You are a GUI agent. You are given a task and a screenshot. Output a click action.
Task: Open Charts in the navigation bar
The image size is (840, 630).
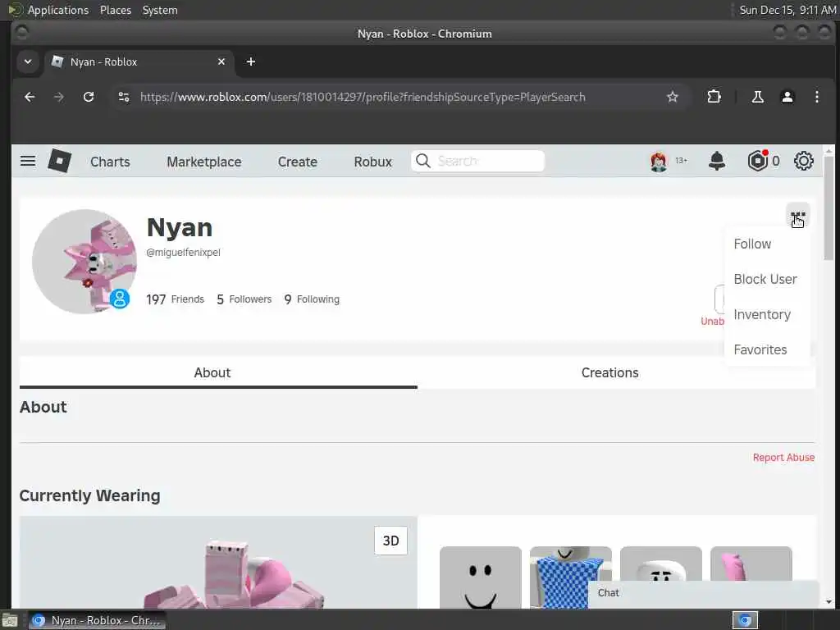pos(110,162)
